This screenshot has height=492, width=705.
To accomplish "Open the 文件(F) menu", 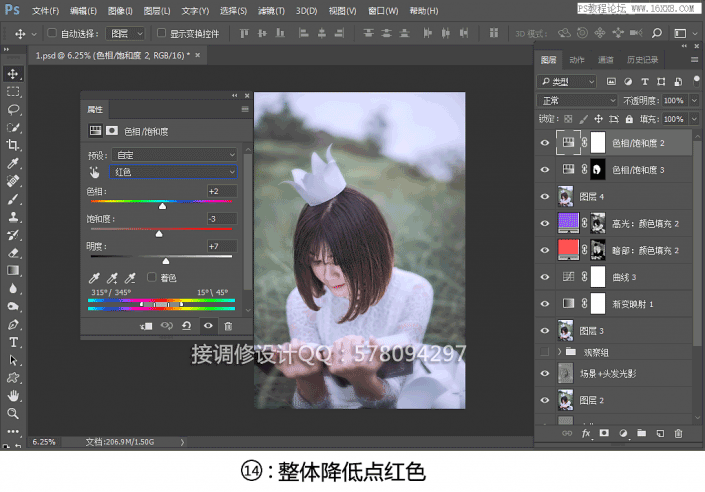I will tap(45, 11).
